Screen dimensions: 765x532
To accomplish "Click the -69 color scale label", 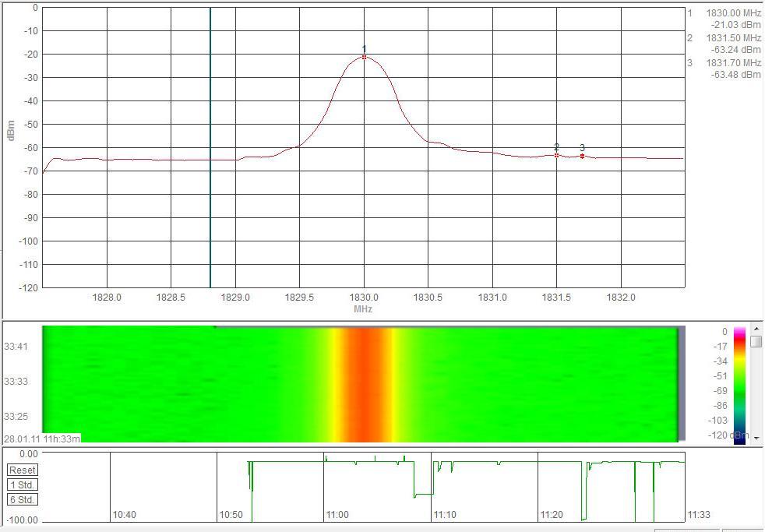I will [x=721, y=391].
